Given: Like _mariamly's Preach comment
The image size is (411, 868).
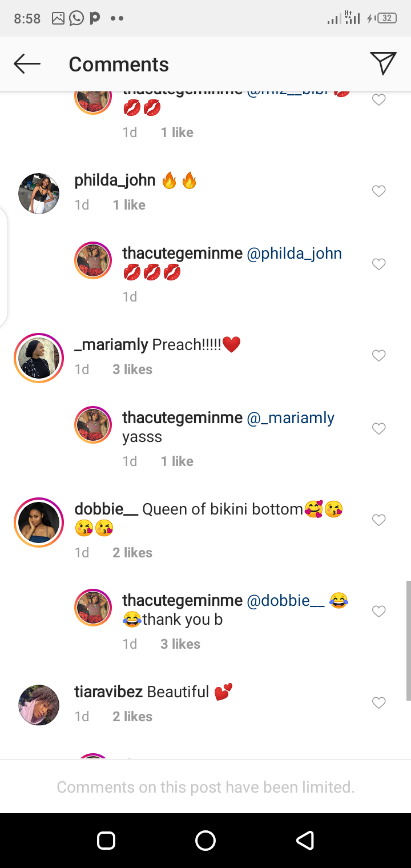Looking at the screenshot, I should tap(379, 356).
